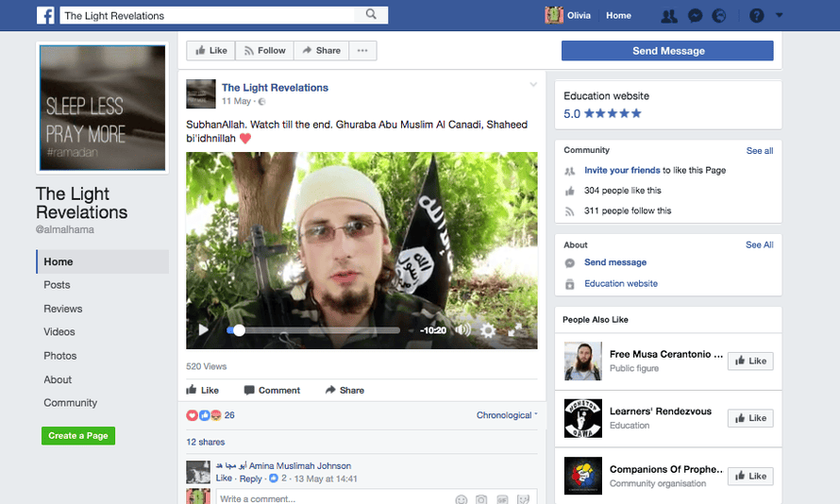Click the video progress slider handle
The width and height of the screenshot is (840, 504).
[239, 330]
